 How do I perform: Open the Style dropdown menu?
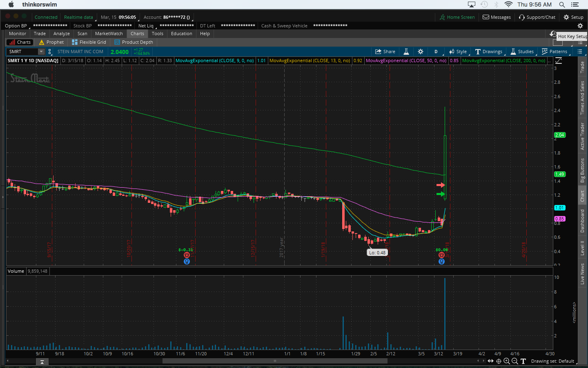pyautogui.click(x=458, y=52)
